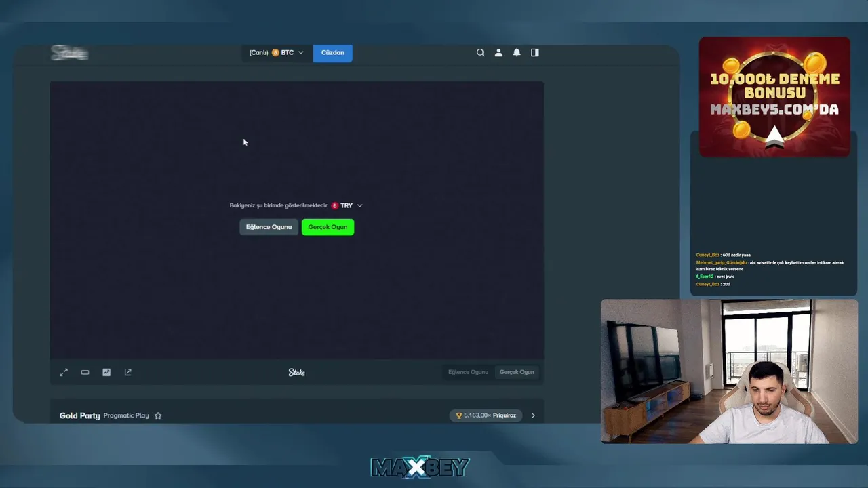Viewport: 868px width, 488px height.
Task: Switch to Eğlence Oyunu in bottom bar
Action: (468, 372)
